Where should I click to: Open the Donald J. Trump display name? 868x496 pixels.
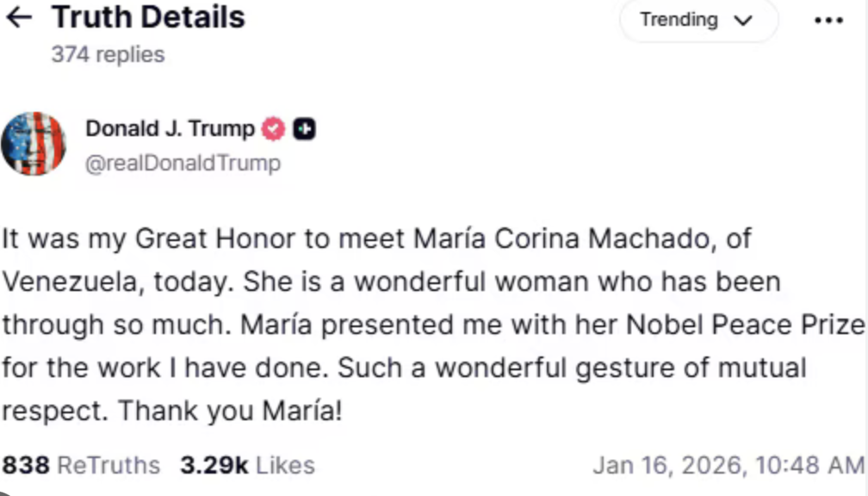[x=170, y=129]
